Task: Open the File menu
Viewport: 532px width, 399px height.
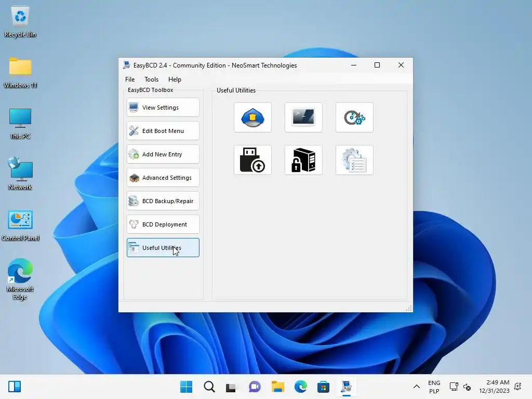Action: pyautogui.click(x=130, y=79)
